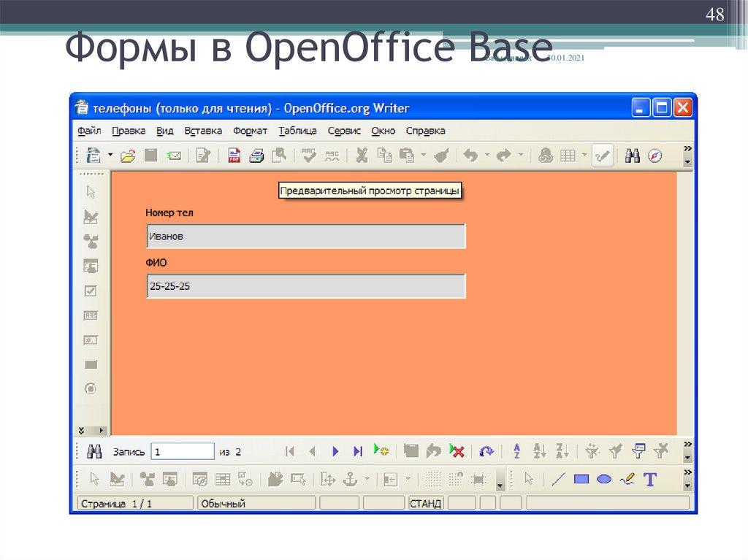Screen dimensions: 748x560
Task: Click Next Record in the record navigation bar
Action: click(334, 451)
